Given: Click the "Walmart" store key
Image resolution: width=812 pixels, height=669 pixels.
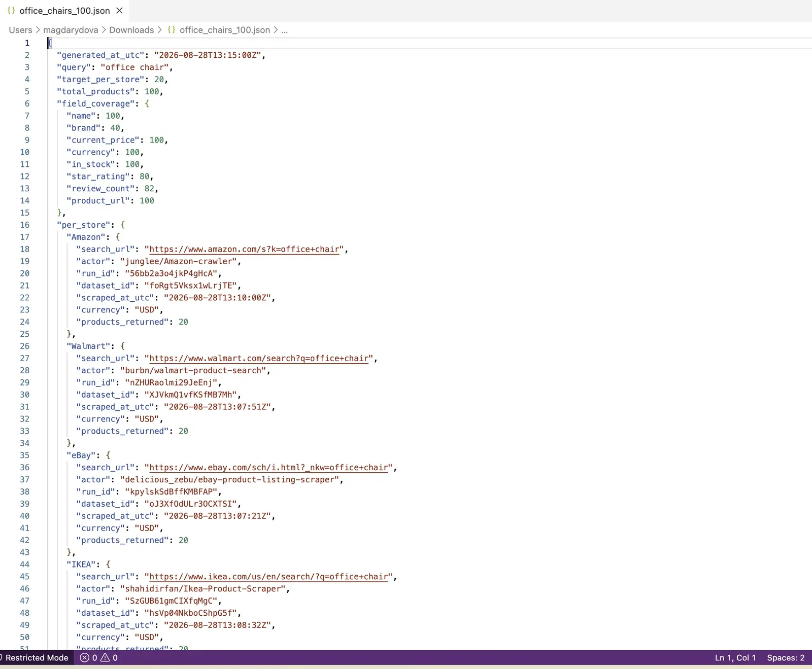Looking at the screenshot, I should 88,346.
